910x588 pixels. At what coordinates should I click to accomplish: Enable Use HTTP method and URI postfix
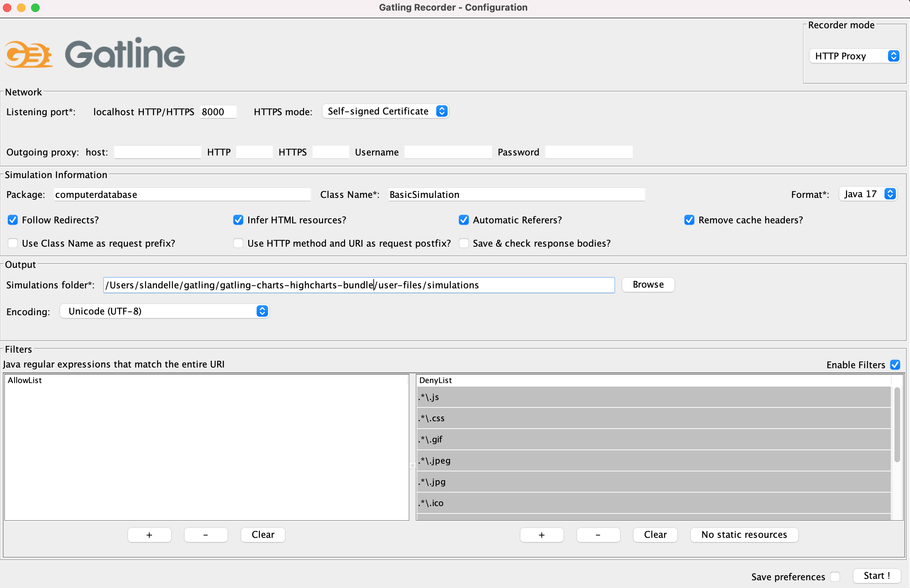[238, 243]
